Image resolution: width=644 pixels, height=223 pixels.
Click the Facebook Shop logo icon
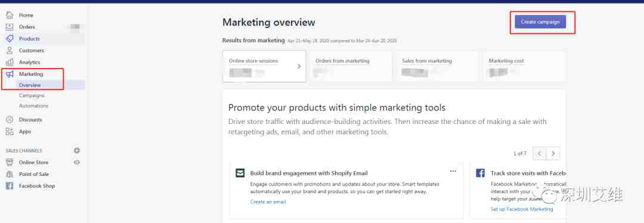tap(10, 186)
